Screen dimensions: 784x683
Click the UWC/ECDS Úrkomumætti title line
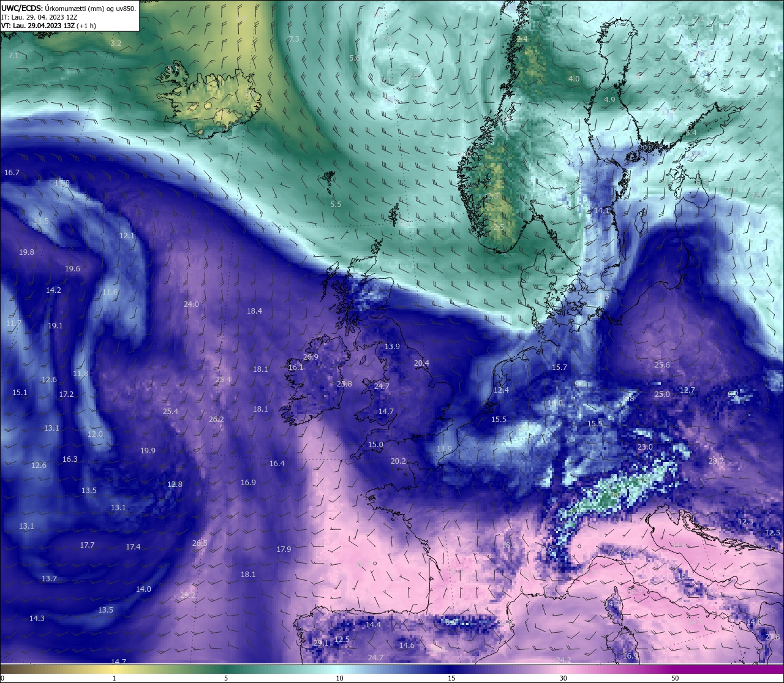click(x=69, y=8)
